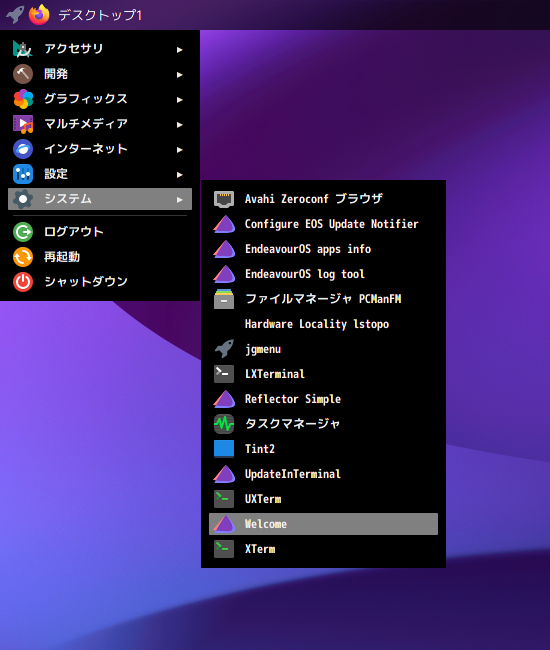
Task: Open Configure EOS Update Notifier
Action: [x=323, y=224]
